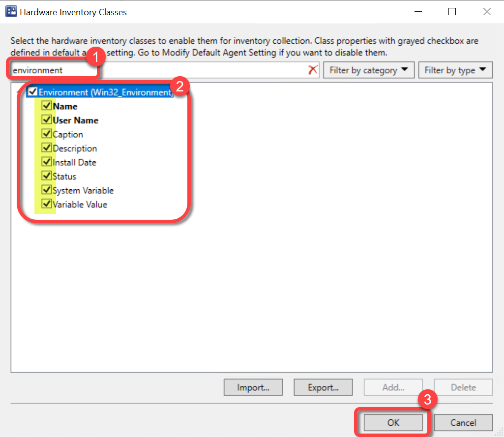Open the Filter by category dropdown
The image size is (504, 437).
(x=369, y=70)
